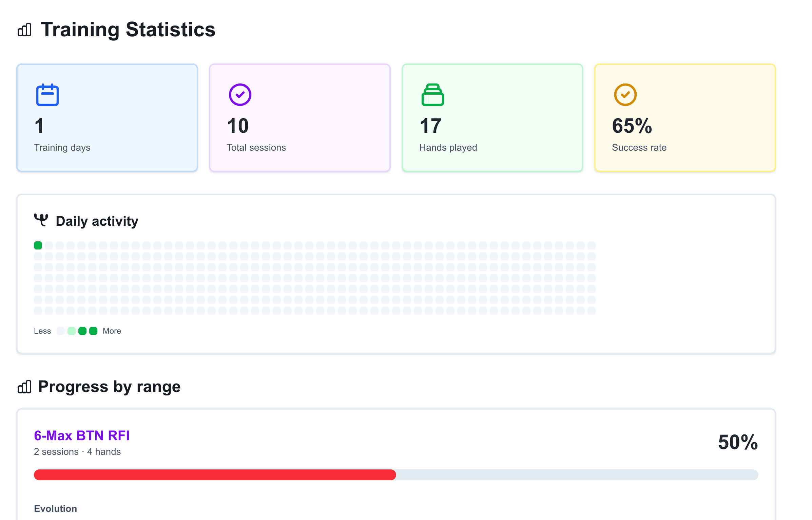Screen dimensions: 812x520
Task: Click the red 6-Max BTN RFI progress bar
Action: [215, 475]
